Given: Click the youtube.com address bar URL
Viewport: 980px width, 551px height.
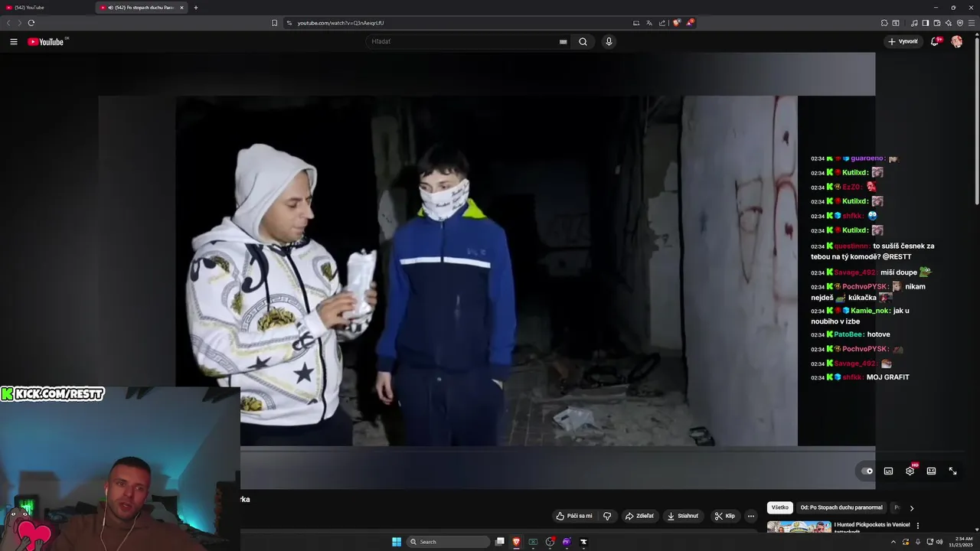Looking at the screenshot, I should click(341, 23).
